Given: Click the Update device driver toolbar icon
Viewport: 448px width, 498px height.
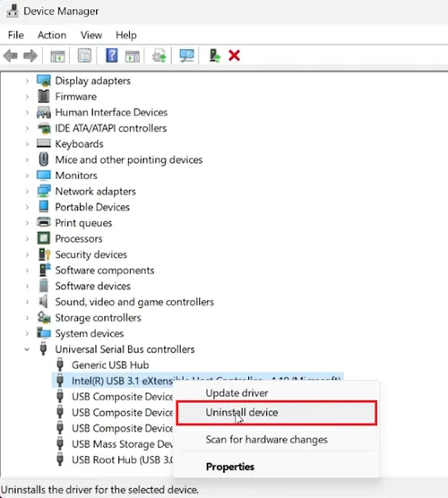Looking at the screenshot, I should (159, 56).
